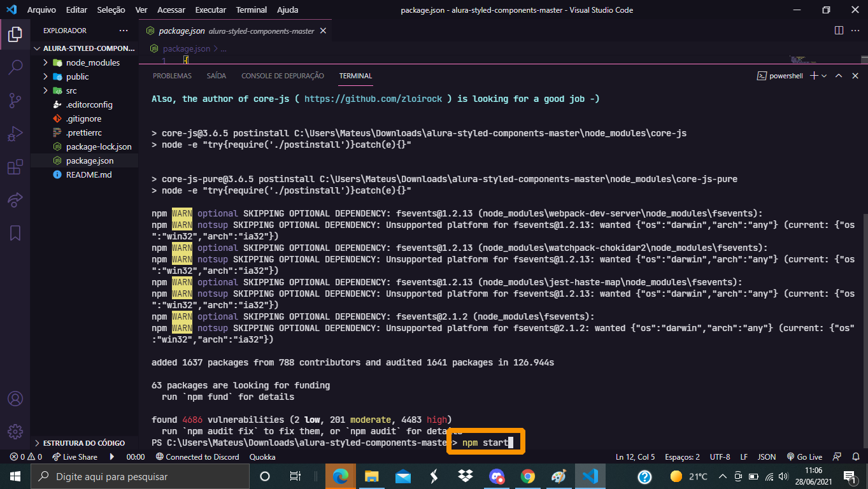Open the Search view in activity bar
The image size is (868, 489).
pyautogui.click(x=15, y=67)
